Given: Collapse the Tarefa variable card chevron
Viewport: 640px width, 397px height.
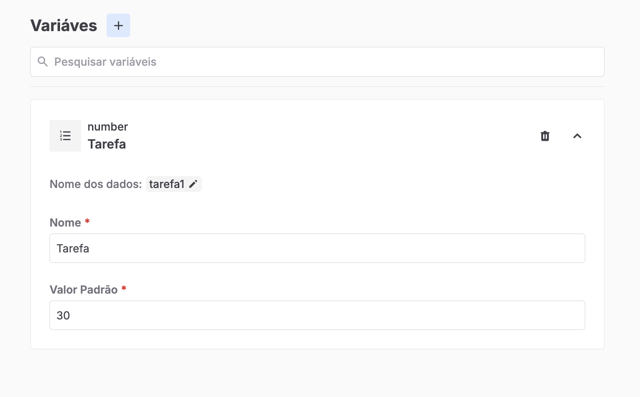Looking at the screenshot, I should pyautogui.click(x=577, y=136).
